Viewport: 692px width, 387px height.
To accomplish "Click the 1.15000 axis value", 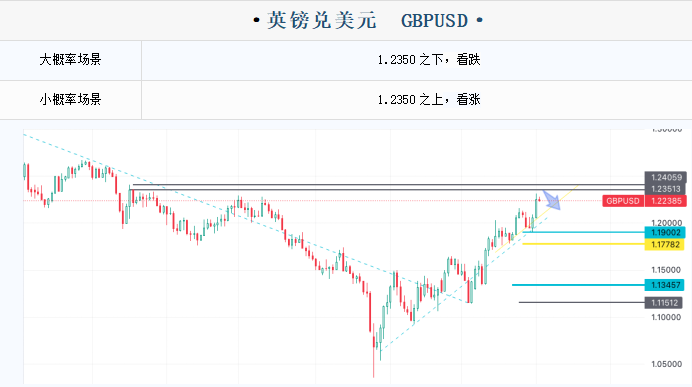I will click(x=666, y=270).
